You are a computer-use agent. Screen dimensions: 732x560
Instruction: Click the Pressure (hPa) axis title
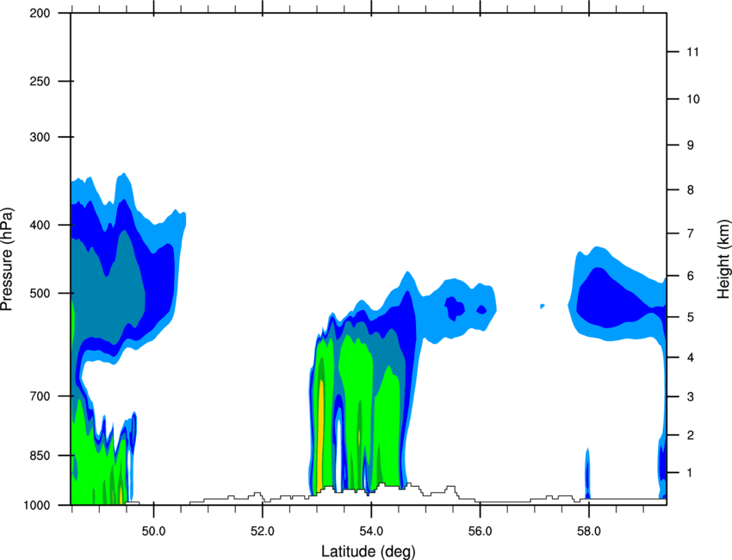click(7, 259)
